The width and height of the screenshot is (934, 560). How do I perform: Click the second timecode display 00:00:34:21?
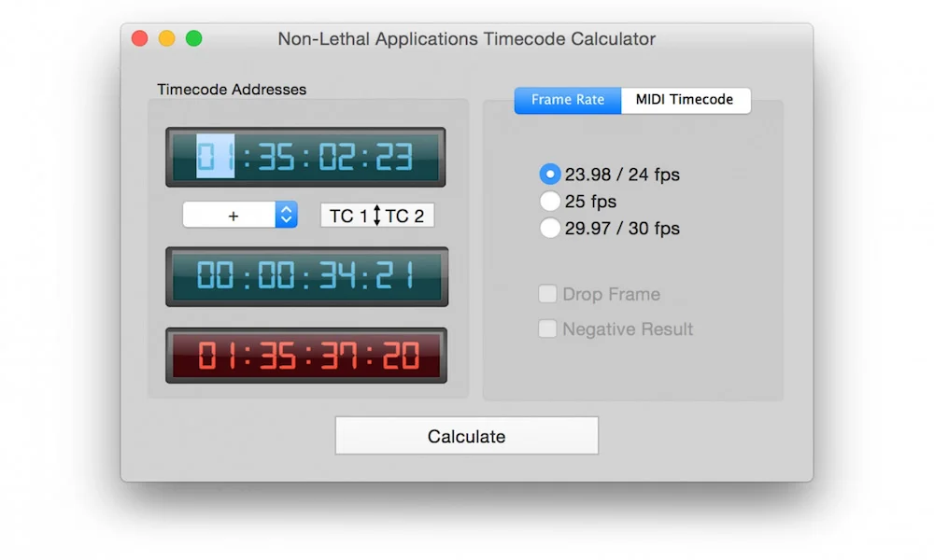point(306,276)
